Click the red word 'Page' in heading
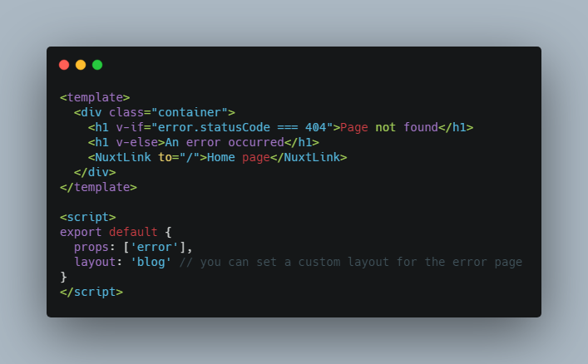588x364 pixels. click(354, 128)
